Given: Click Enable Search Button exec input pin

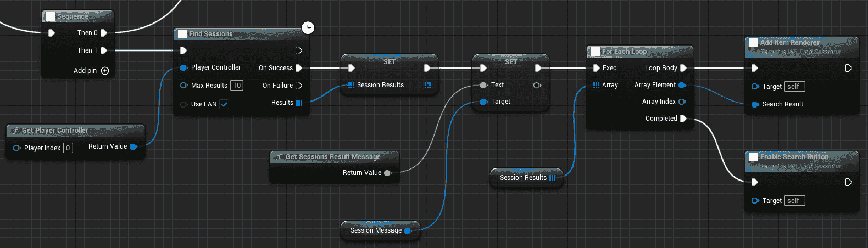Looking at the screenshot, I should click(x=755, y=182).
